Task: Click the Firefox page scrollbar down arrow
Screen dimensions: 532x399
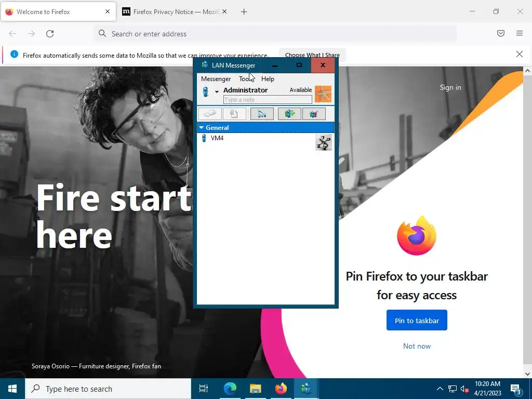Action: click(527, 374)
